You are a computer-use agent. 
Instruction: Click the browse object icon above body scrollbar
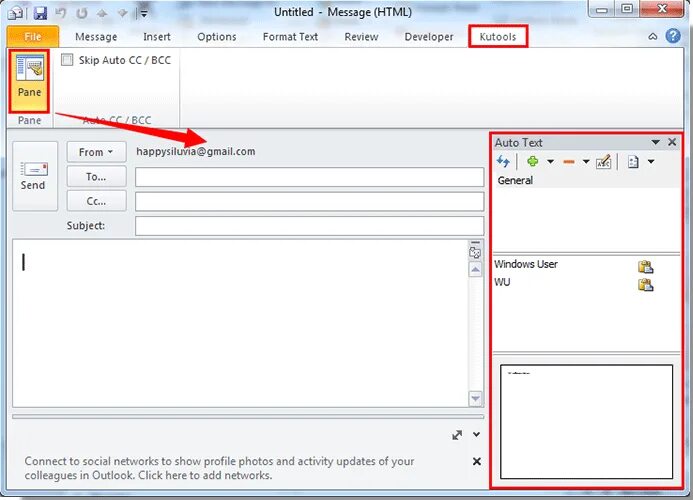click(x=475, y=252)
